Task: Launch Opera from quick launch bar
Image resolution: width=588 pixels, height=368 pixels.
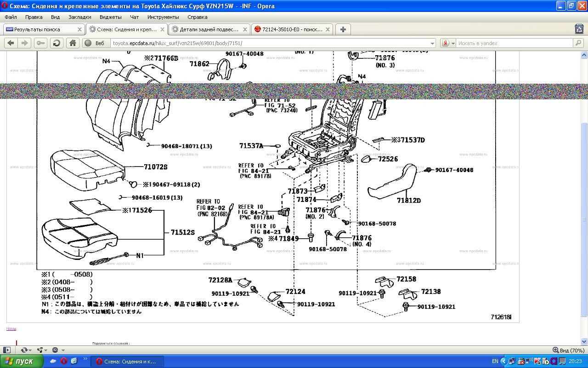Action: (63, 361)
